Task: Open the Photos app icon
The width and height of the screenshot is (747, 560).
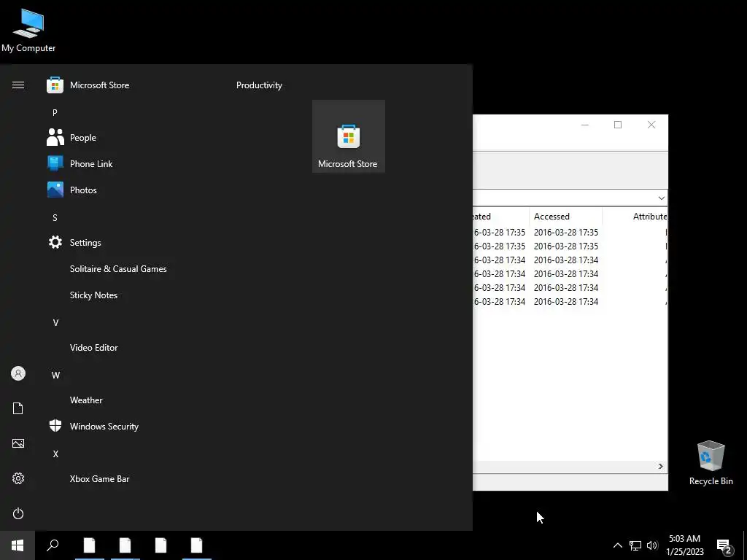Action: pyautogui.click(x=55, y=190)
